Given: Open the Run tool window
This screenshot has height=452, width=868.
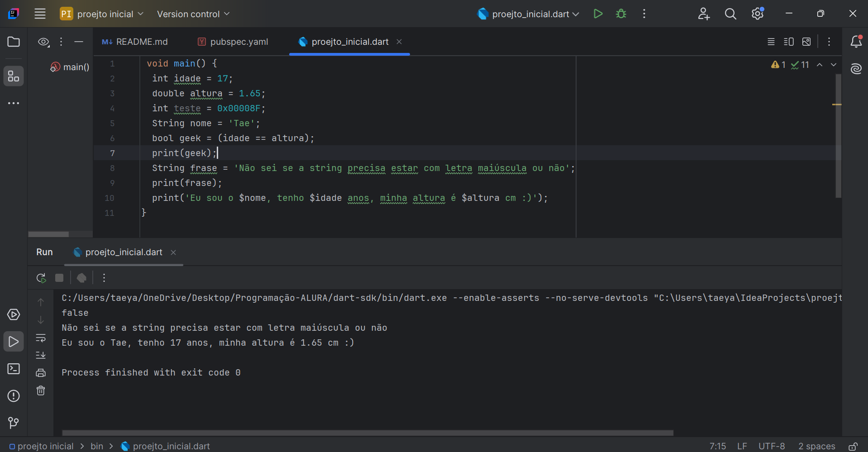Looking at the screenshot, I should [x=14, y=342].
